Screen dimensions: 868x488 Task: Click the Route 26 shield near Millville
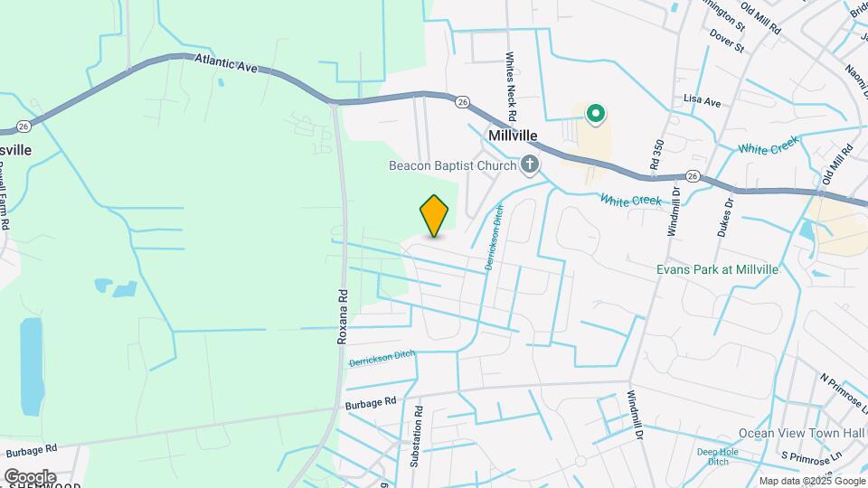pyautogui.click(x=462, y=102)
